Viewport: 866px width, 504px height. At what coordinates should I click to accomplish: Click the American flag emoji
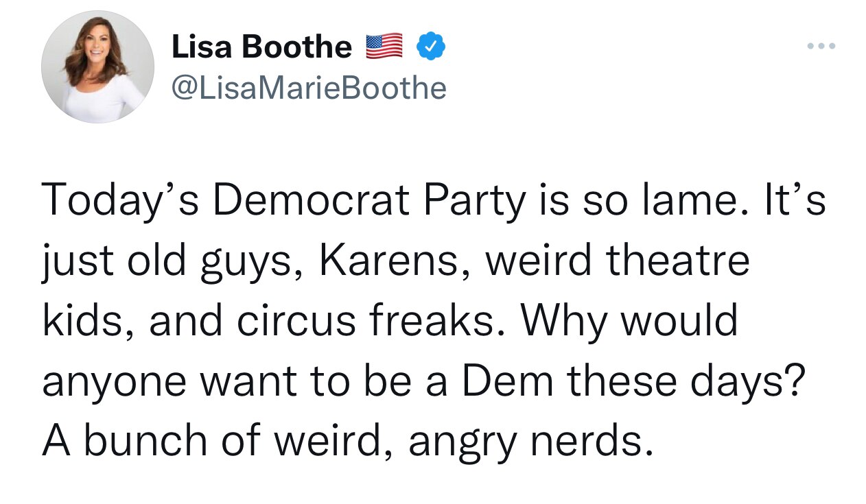tap(384, 47)
